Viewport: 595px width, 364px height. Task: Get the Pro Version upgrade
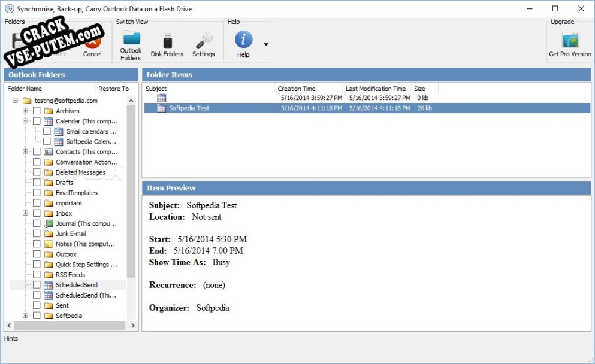tap(570, 45)
